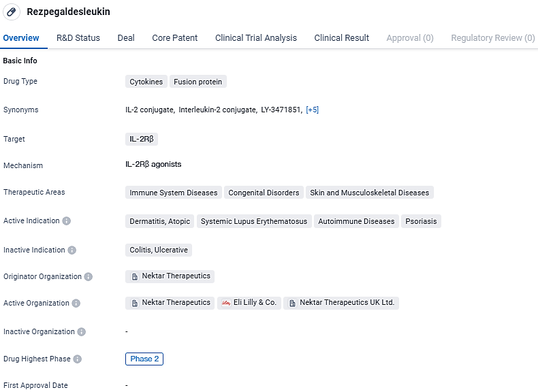538x392 pixels.
Task: Open the Clinical Trial Analysis tab
Action: click(x=255, y=38)
